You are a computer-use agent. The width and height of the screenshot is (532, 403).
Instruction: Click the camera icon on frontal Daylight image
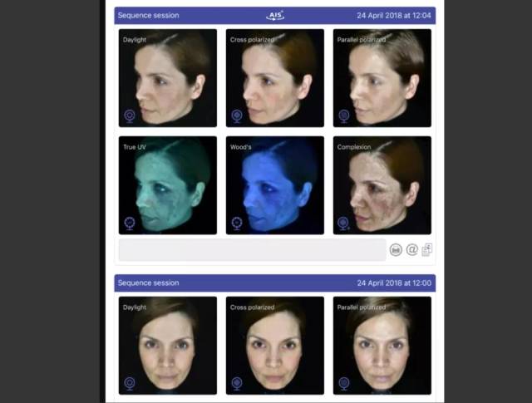click(x=130, y=383)
